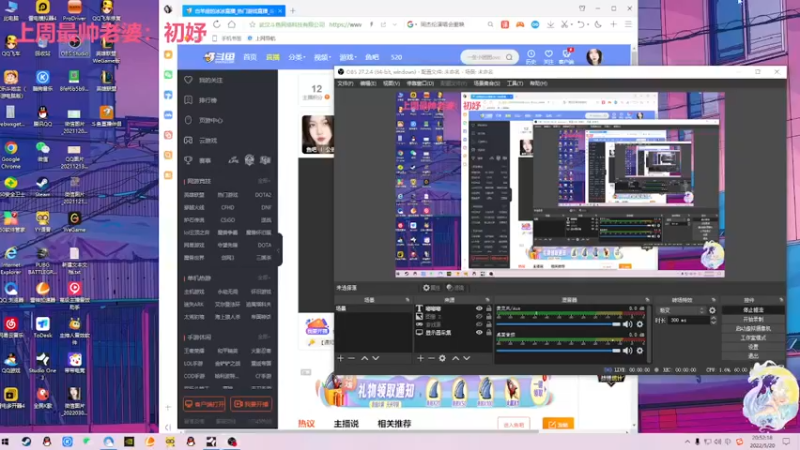
Task: Open OBS 视图(V) menu
Action: click(x=391, y=83)
